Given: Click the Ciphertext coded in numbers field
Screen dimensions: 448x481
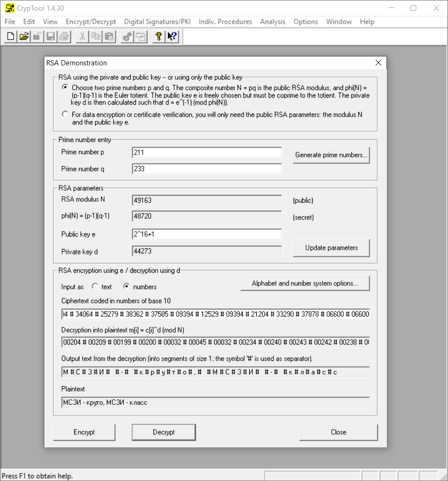Looking at the screenshot, I should click(216, 314).
